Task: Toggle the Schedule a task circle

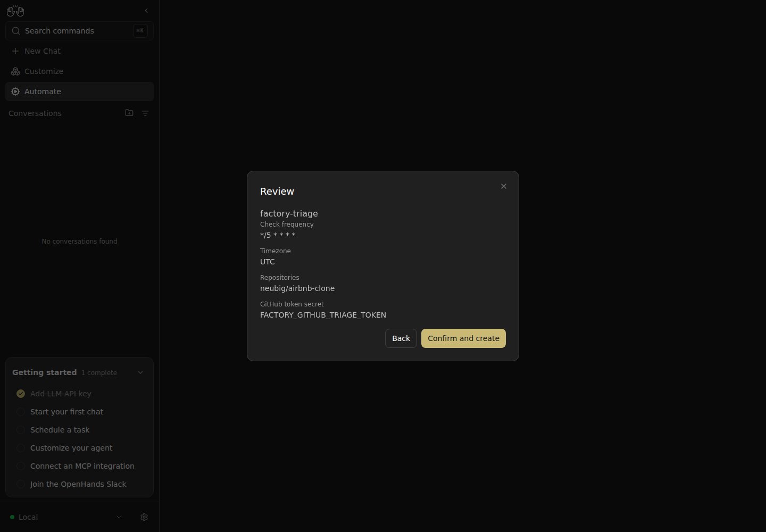Action: pyautogui.click(x=21, y=430)
